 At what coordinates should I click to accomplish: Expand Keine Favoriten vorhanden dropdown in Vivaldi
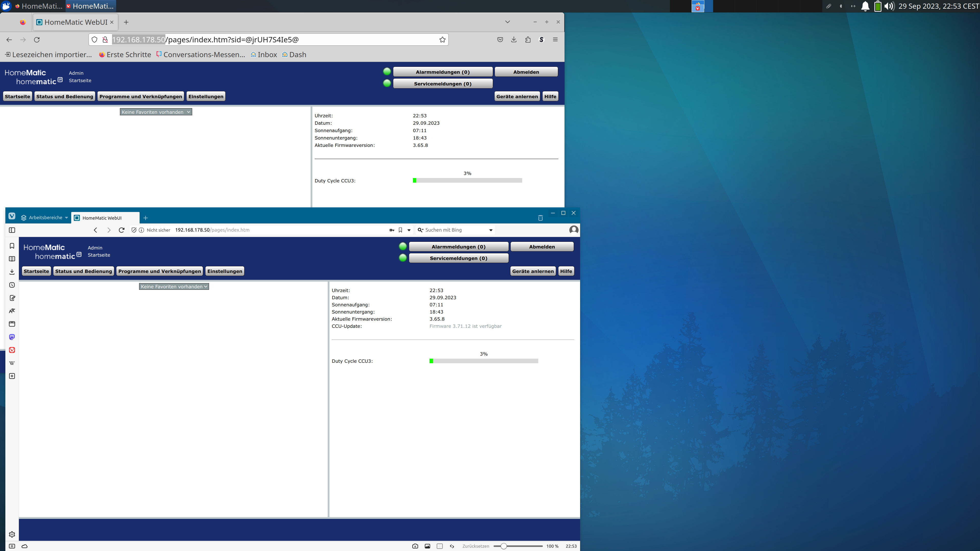(174, 286)
